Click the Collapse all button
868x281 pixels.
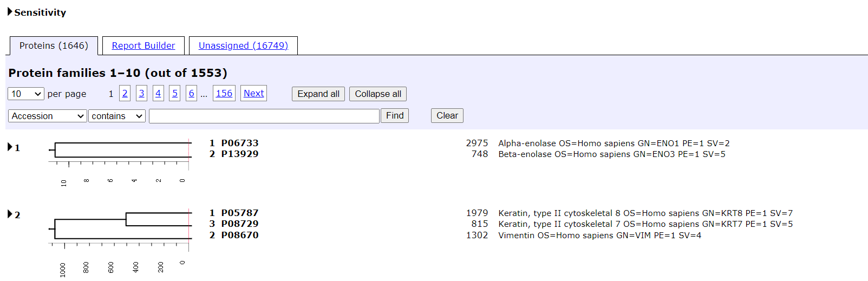click(378, 94)
